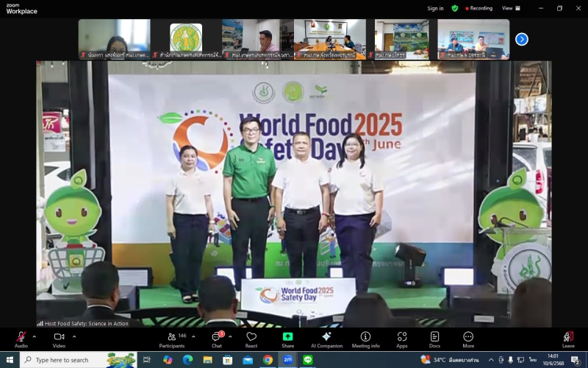This screenshot has height=368, width=588.
Task: Unmute the microphone with the Audio button
Action: 21,339
